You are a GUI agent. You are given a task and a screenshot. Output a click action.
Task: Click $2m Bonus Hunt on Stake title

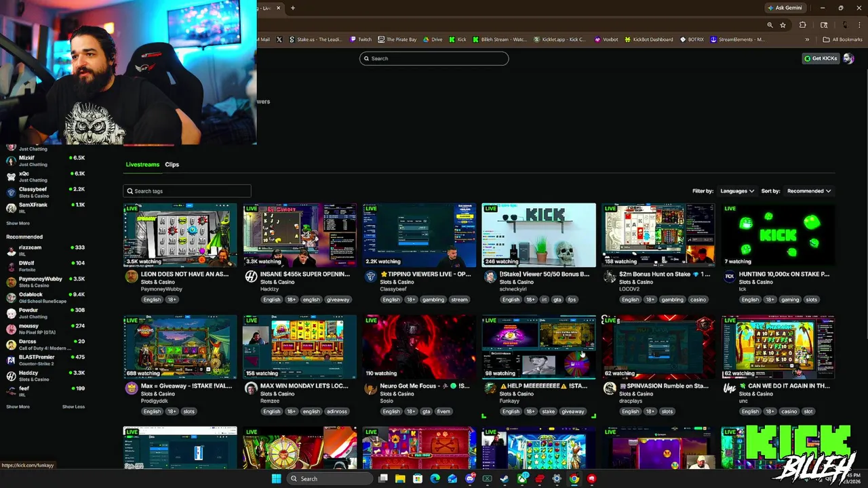pyautogui.click(x=665, y=274)
